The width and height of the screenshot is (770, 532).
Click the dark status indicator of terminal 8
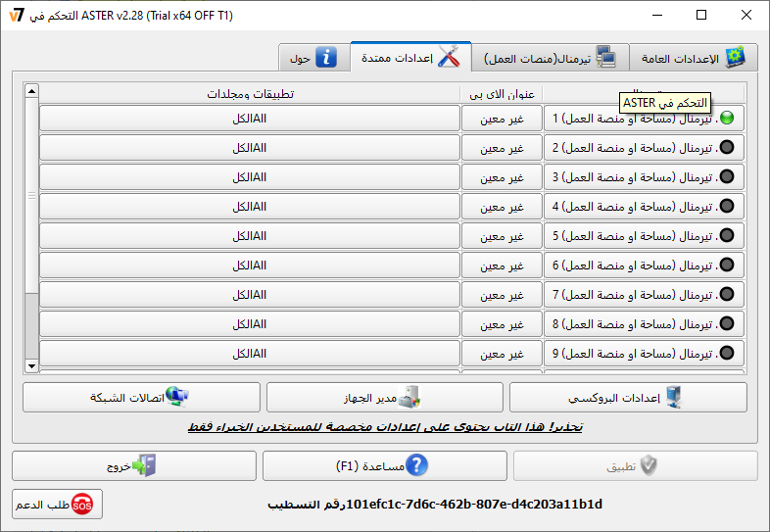[x=727, y=323]
